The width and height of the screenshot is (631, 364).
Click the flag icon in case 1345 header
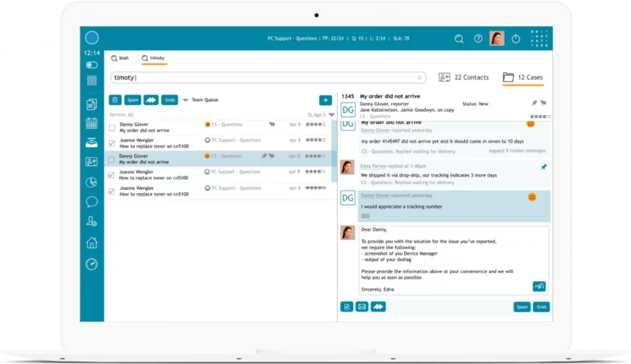pyautogui.click(x=543, y=103)
